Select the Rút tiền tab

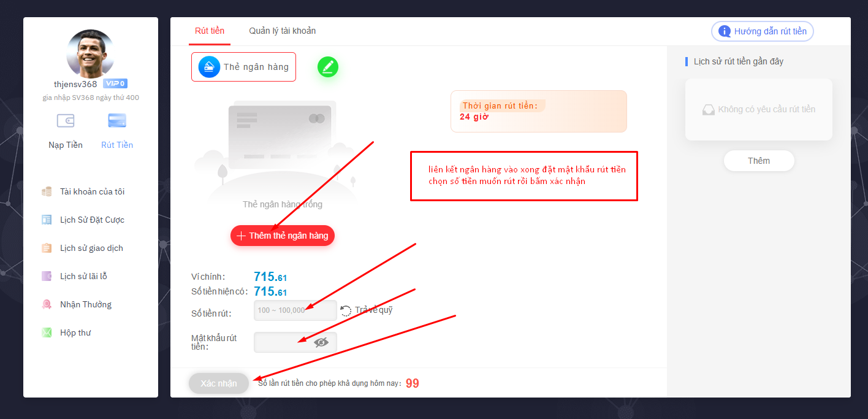click(210, 31)
